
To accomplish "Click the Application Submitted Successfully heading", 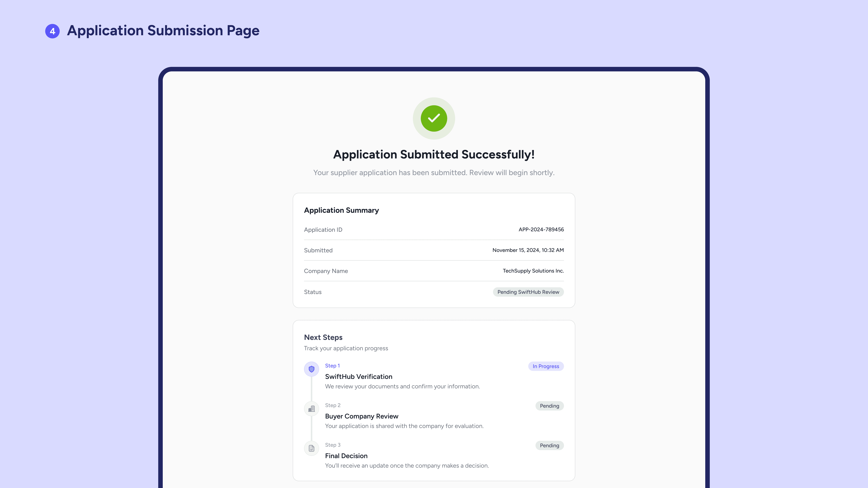I will pos(434,154).
